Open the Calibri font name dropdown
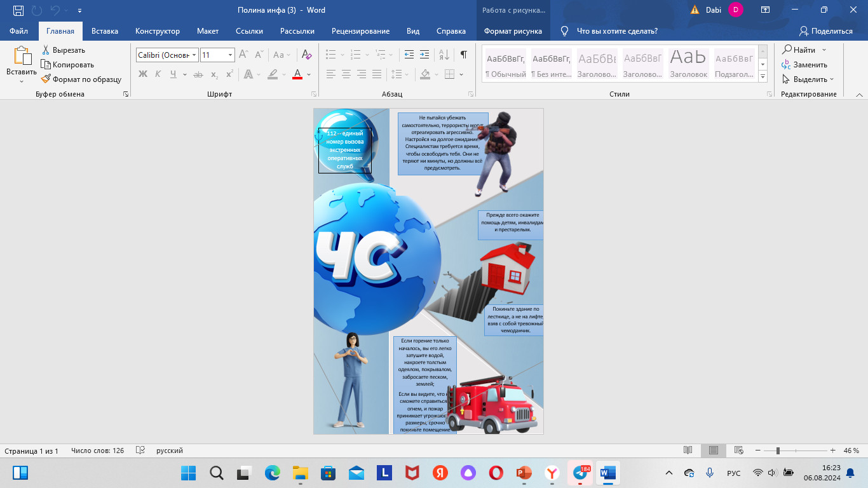The width and height of the screenshot is (868, 488). [x=194, y=55]
